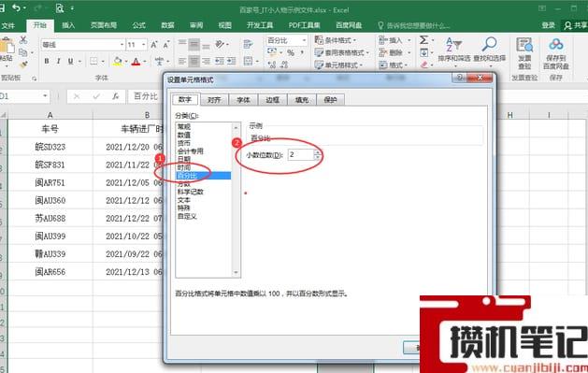
Task: Click the decrease indent icon
Action: (x=220, y=61)
